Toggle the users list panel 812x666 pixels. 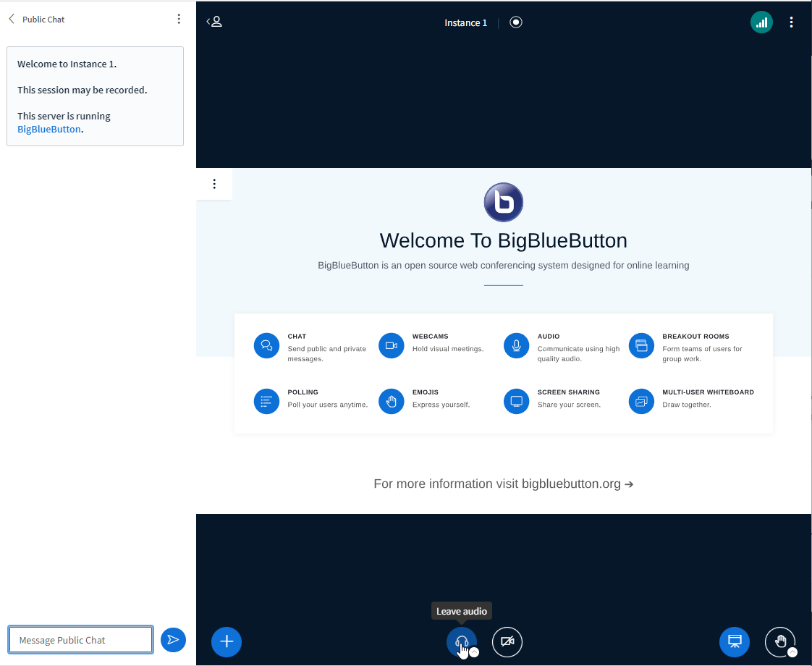214,22
